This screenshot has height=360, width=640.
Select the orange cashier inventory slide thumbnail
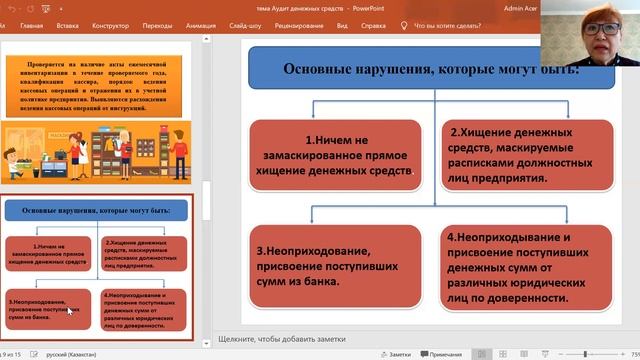click(x=96, y=113)
